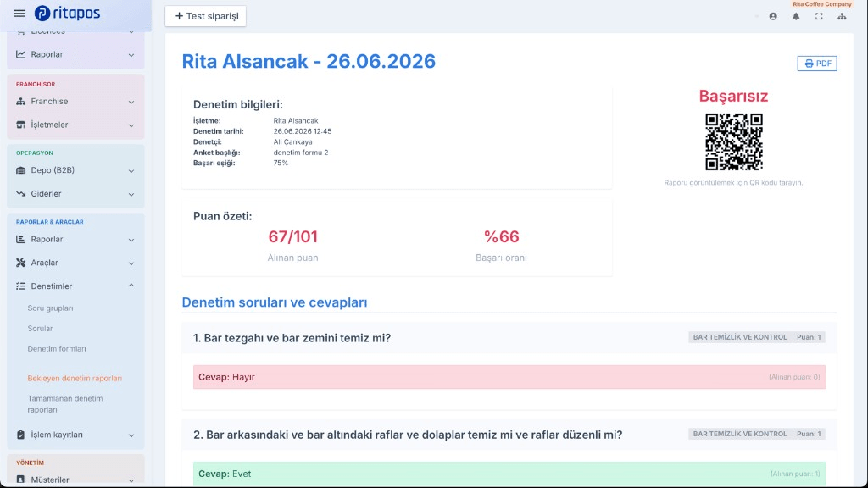Click the Araçlar tools icon
The width and height of the screenshot is (868, 488).
point(20,263)
